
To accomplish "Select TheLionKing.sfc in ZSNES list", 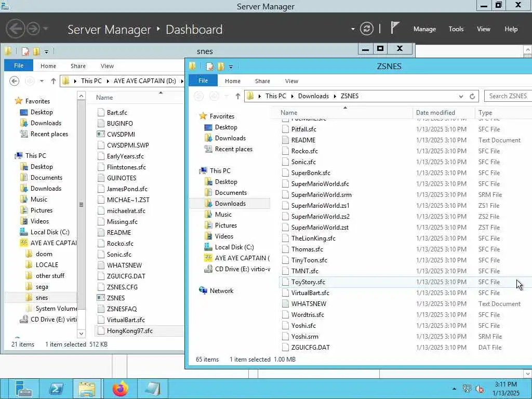I will click(x=313, y=238).
